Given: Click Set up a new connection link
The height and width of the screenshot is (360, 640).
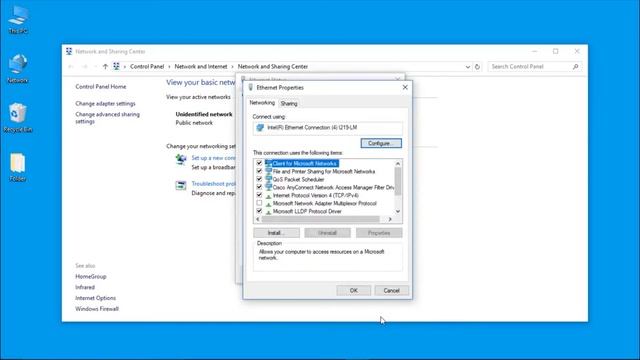Looking at the screenshot, I should tap(213, 158).
